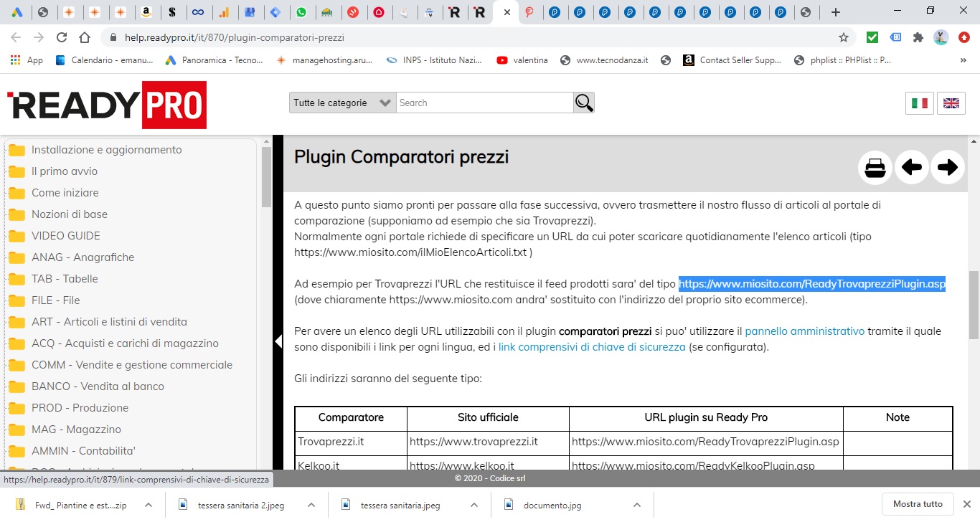
Task: Close the downloads bar
Action: coord(966,504)
